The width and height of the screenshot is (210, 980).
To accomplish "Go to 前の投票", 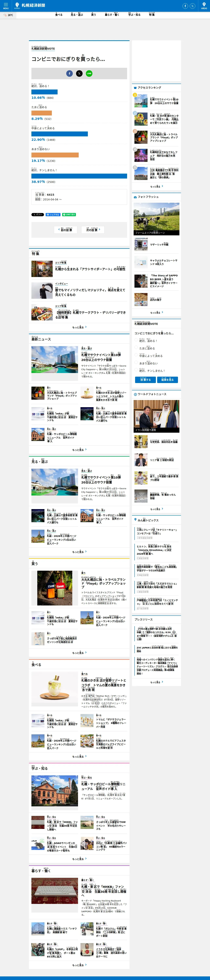I will click(x=66, y=229).
